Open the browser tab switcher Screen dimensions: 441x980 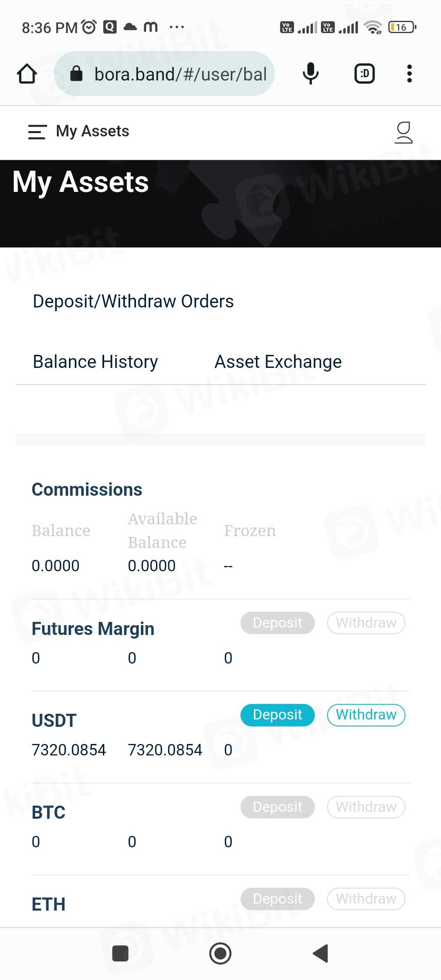tap(364, 74)
